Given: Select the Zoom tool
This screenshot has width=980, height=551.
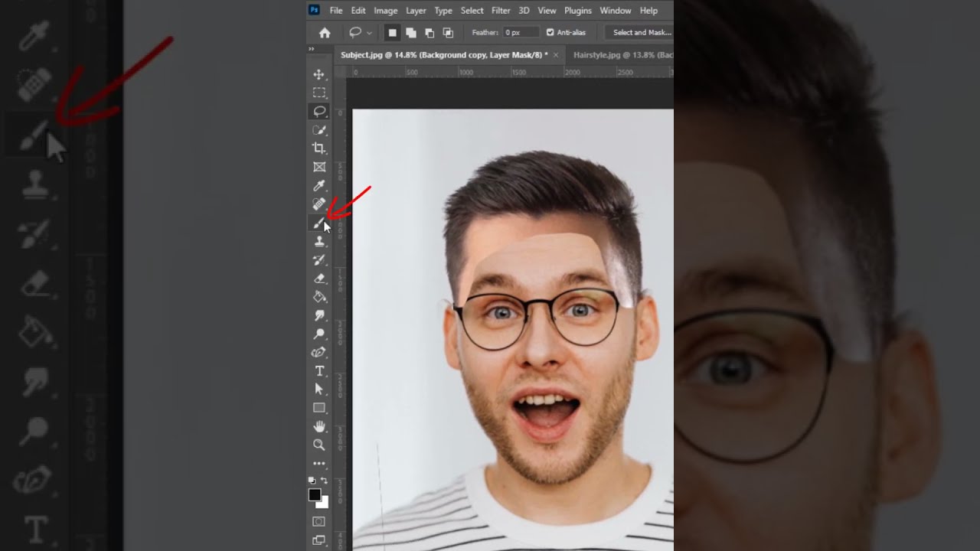Looking at the screenshot, I should [x=319, y=445].
